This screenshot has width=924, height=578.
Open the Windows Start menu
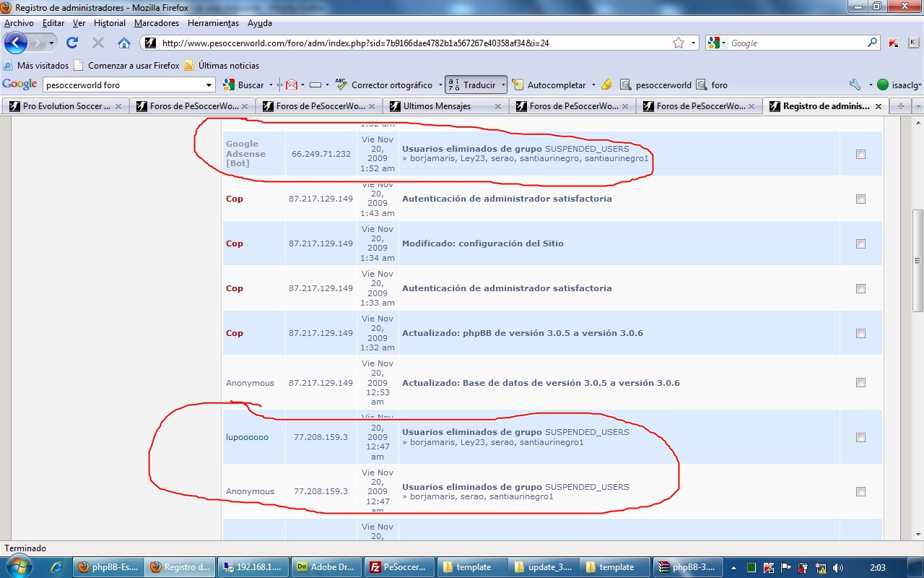click(18, 567)
